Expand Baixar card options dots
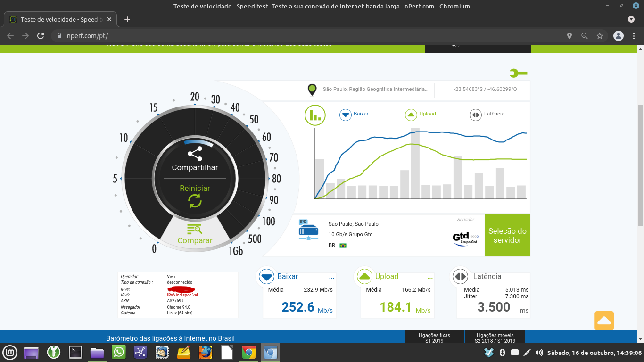 [x=331, y=278]
